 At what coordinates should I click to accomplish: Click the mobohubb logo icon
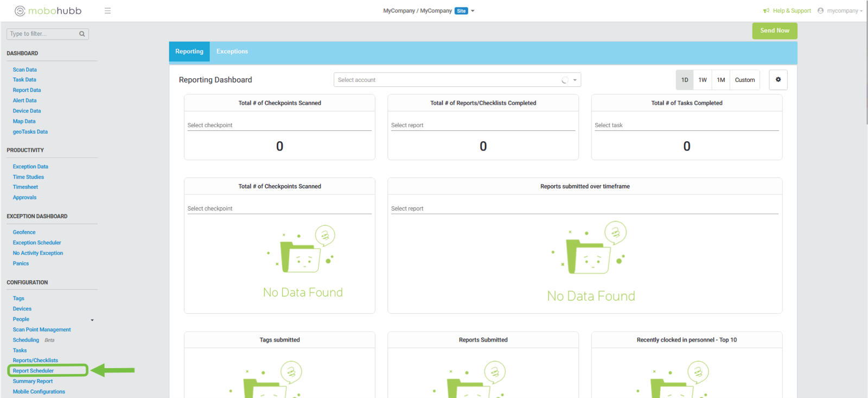coord(20,11)
